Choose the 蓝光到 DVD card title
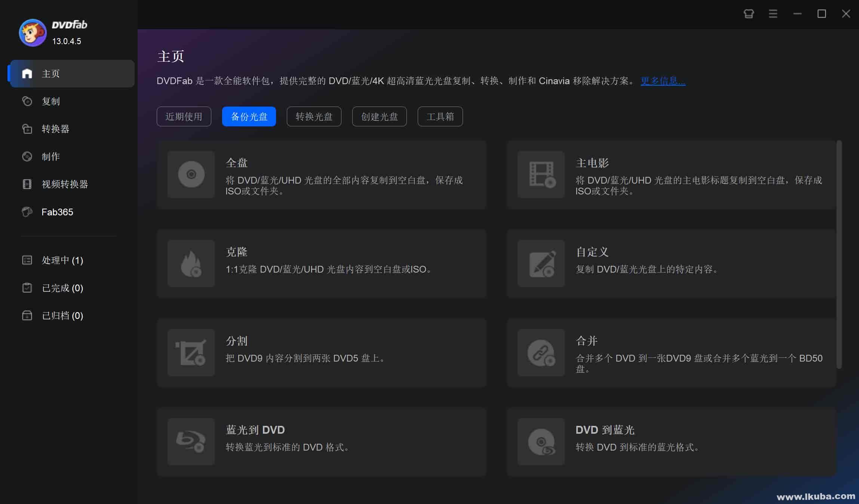 [x=255, y=430]
